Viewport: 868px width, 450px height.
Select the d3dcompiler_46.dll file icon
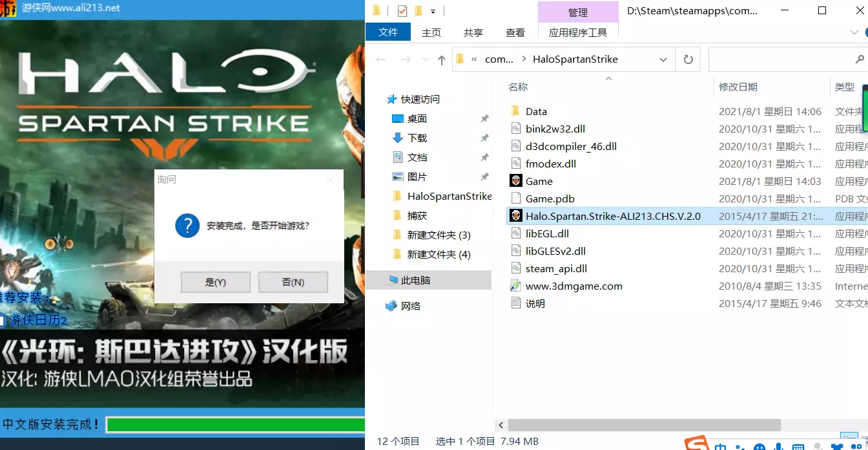click(515, 146)
